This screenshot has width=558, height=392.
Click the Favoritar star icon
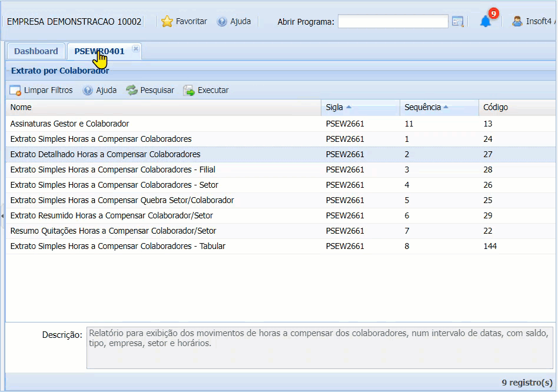click(167, 22)
